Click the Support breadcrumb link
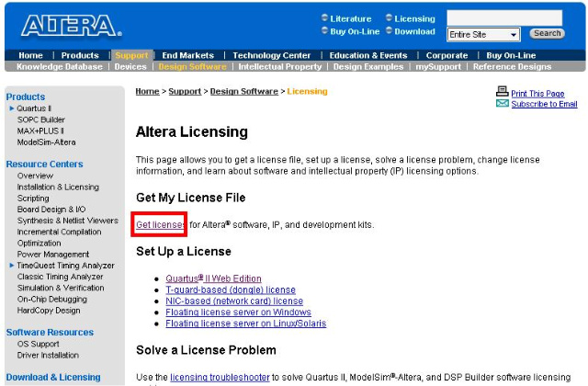Viewport: 588px width, 386px height. coord(185,91)
